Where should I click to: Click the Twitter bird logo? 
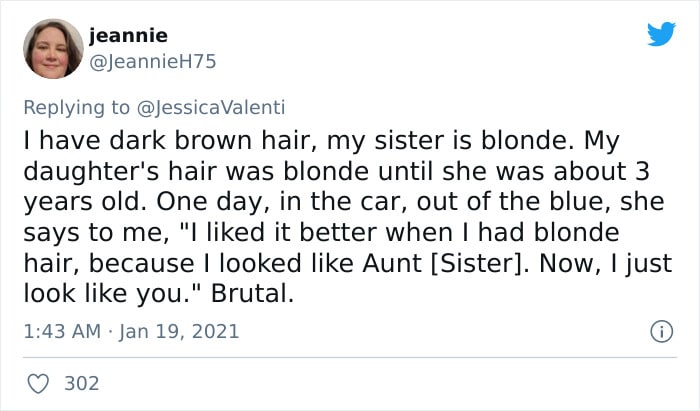661,34
